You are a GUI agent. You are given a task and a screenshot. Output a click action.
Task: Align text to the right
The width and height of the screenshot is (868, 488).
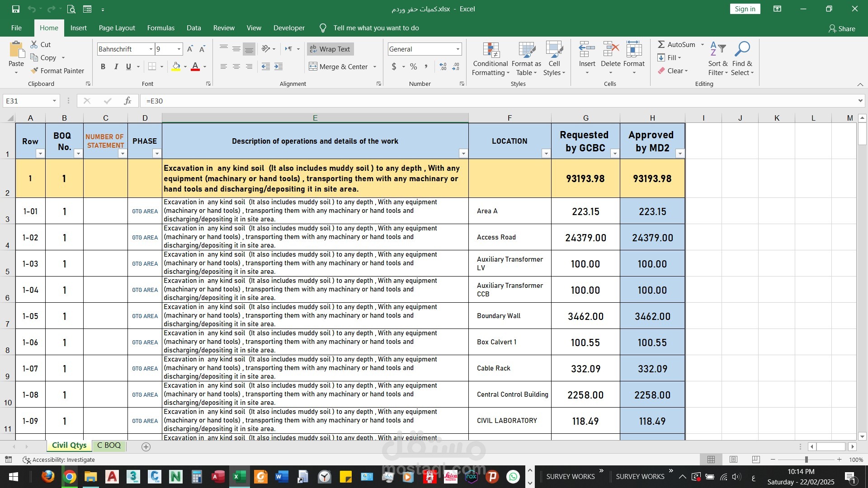(249, 66)
